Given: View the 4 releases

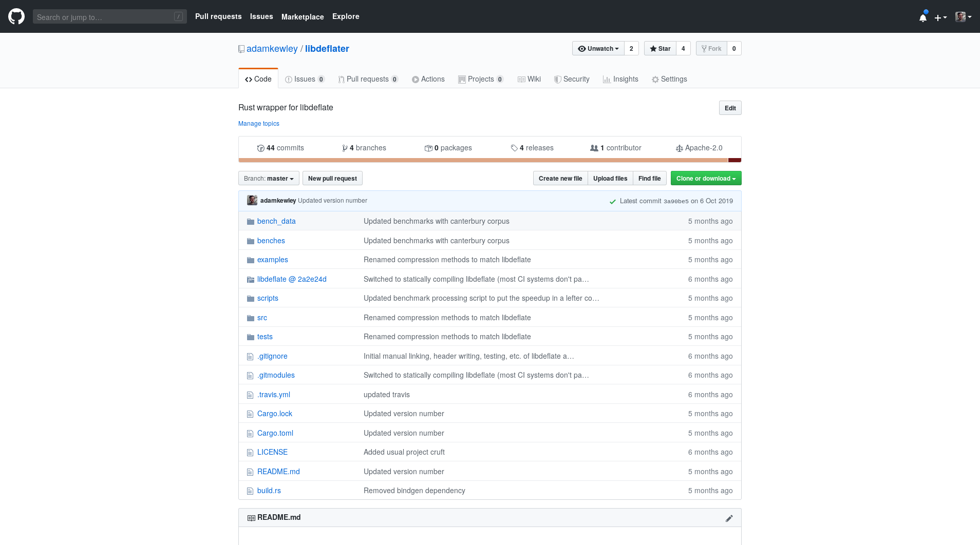Looking at the screenshot, I should (532, 148).
